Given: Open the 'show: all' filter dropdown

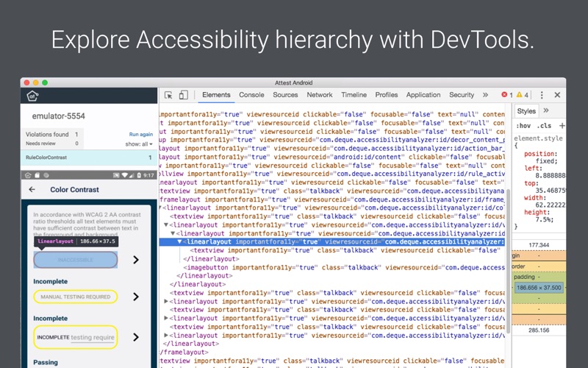Looking at the screenshot, I should click(x=139, y=144).
